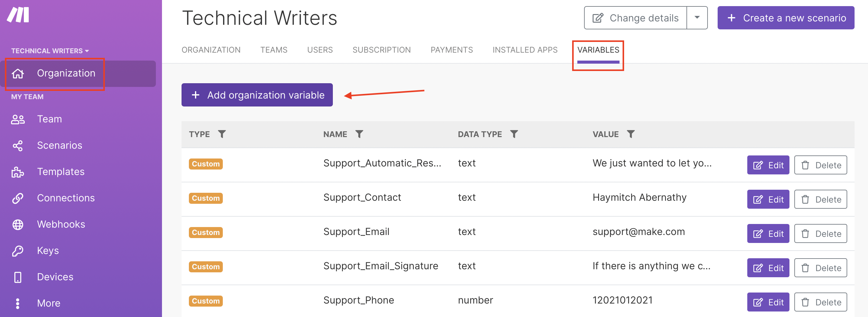Switch to the TEAMS tab
The height and width of the screenshot is (317, 868).
[x=274, y=50]
